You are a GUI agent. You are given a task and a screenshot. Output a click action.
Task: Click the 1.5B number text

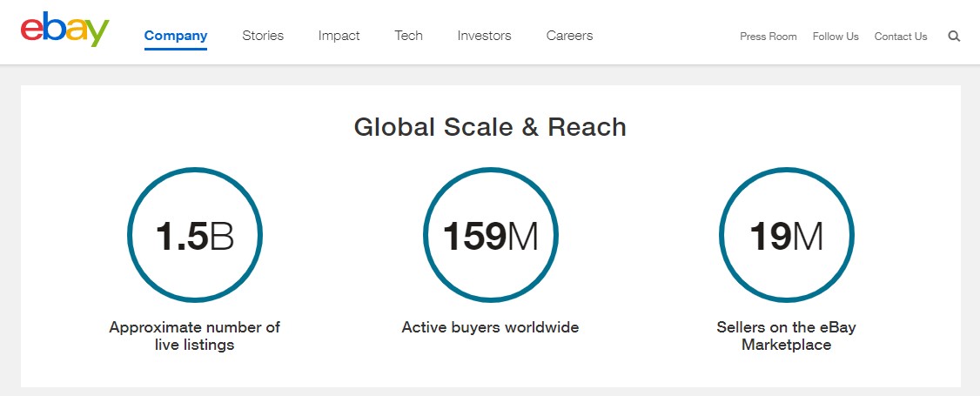pyautogui.click(x=195, y=237)
